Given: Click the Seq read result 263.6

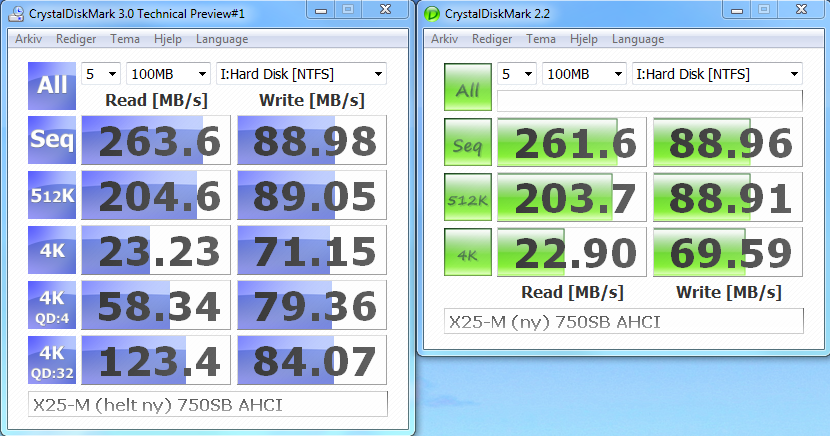Looking at the screenshot, I should 156,140.
